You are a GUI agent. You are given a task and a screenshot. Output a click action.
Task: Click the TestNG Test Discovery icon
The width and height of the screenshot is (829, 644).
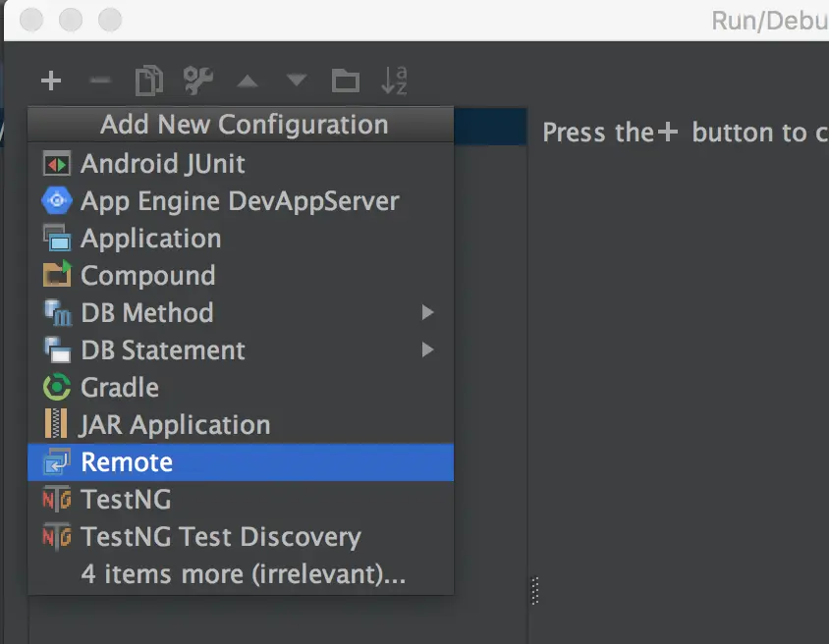tap(57, 536)
